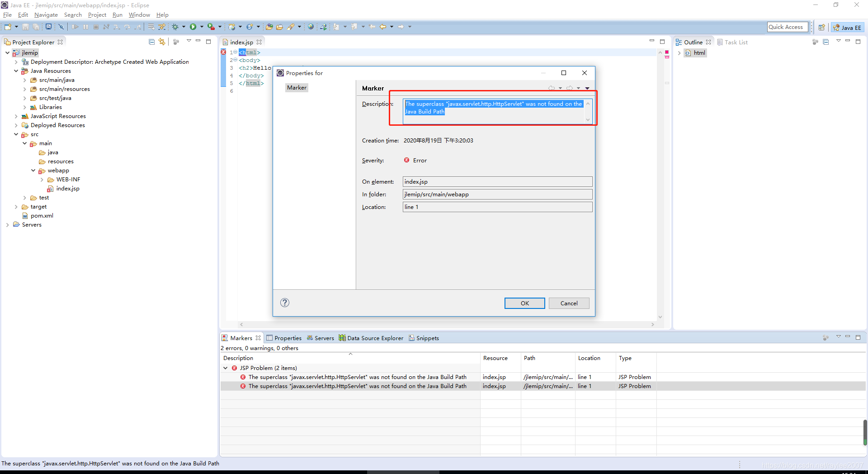
Task: Click the editor horizontal scrollbar right arrow
Action: [x=652, y=324]
